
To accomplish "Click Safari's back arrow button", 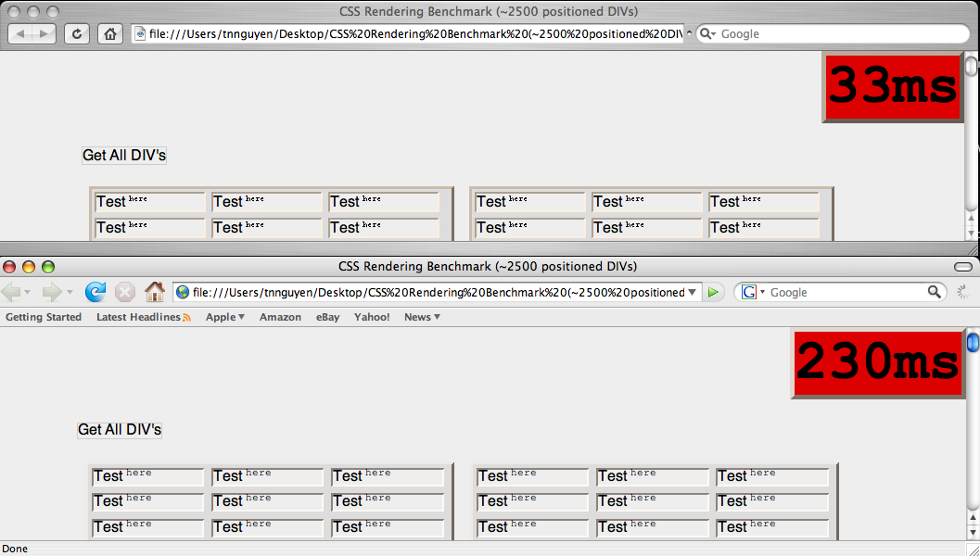I will pos(20,33).
